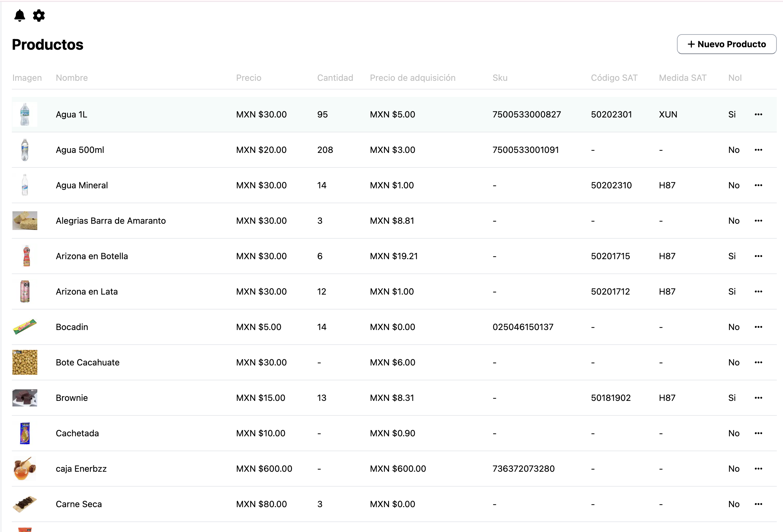This screenshot has height=532, width=783.
Task: Click the Código SAT column header
Action: click(x=614, y=78)
